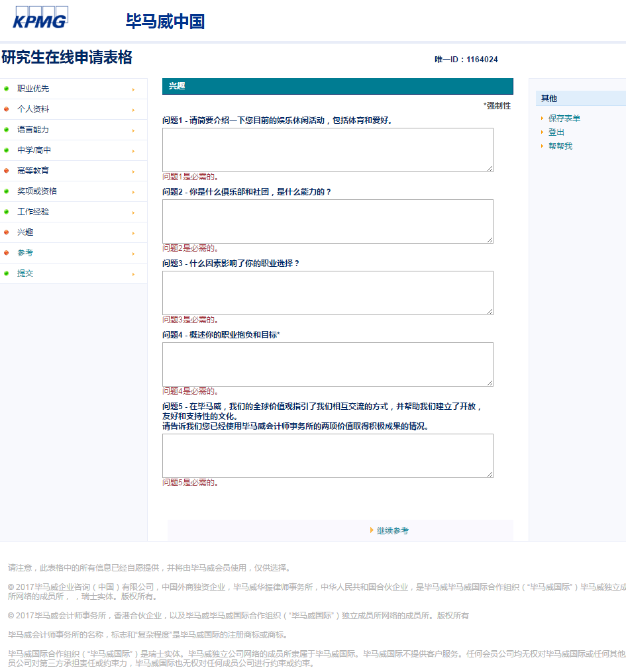Screen dimensions: 626x672
Task: Click orange status dot beside 高等教育
Action: (x=7, y=171)
